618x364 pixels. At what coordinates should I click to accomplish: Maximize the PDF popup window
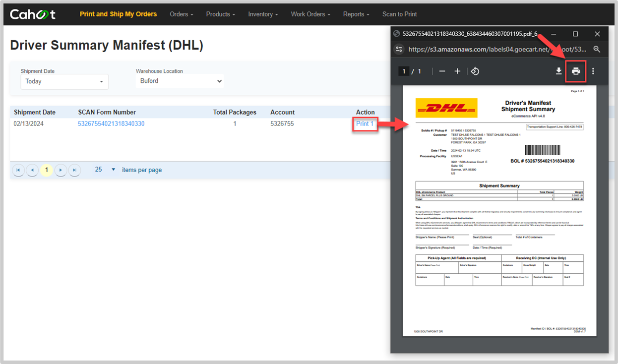pos(575,34)
